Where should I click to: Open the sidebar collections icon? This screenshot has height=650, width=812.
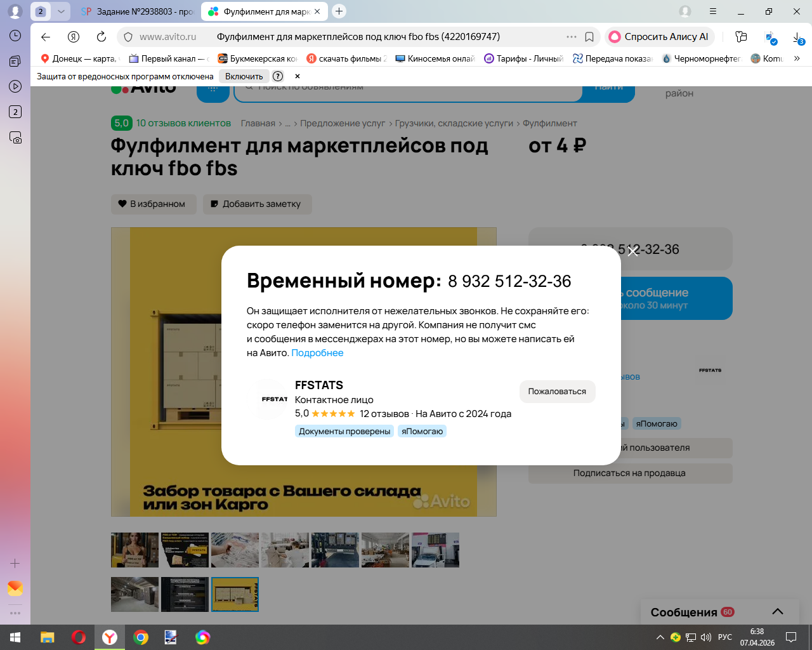tap(15, 62)
